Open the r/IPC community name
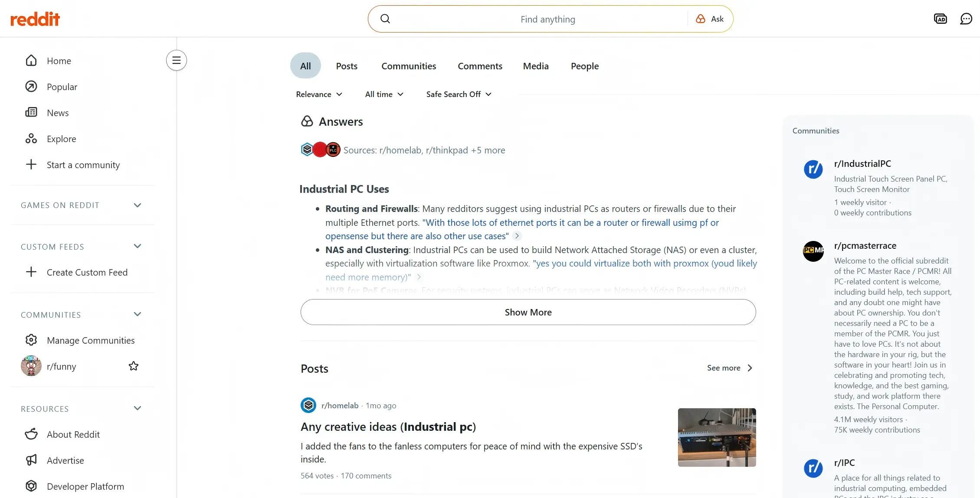The image size is (980, 498). [x=844, y=463]
